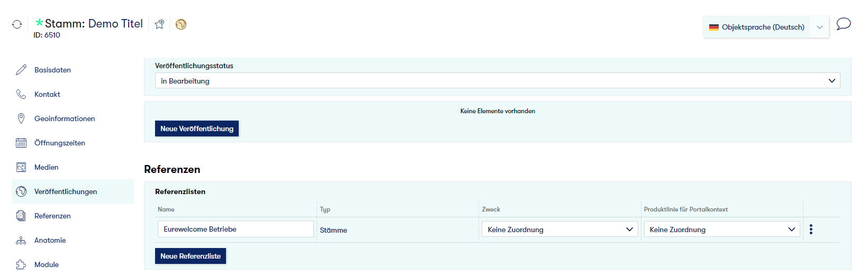Click the globe icon next to the title

pyautogui.click(x=181, y=24)
